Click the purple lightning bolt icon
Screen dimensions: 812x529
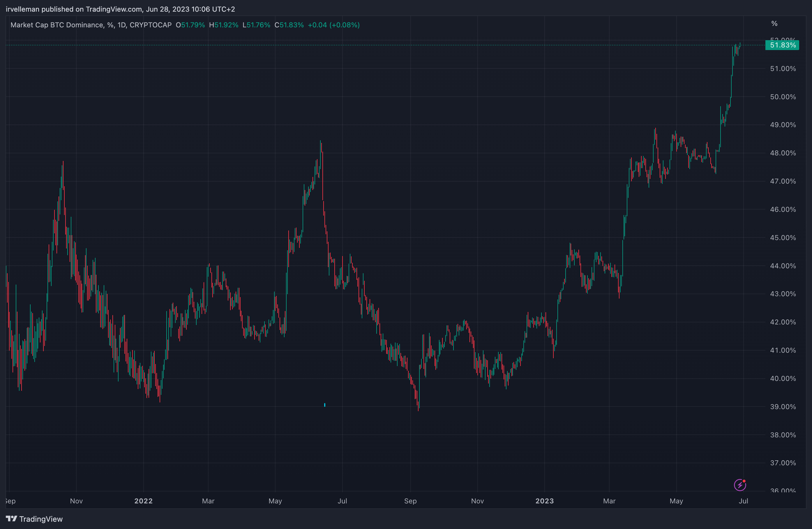click(x=740, y=485)
